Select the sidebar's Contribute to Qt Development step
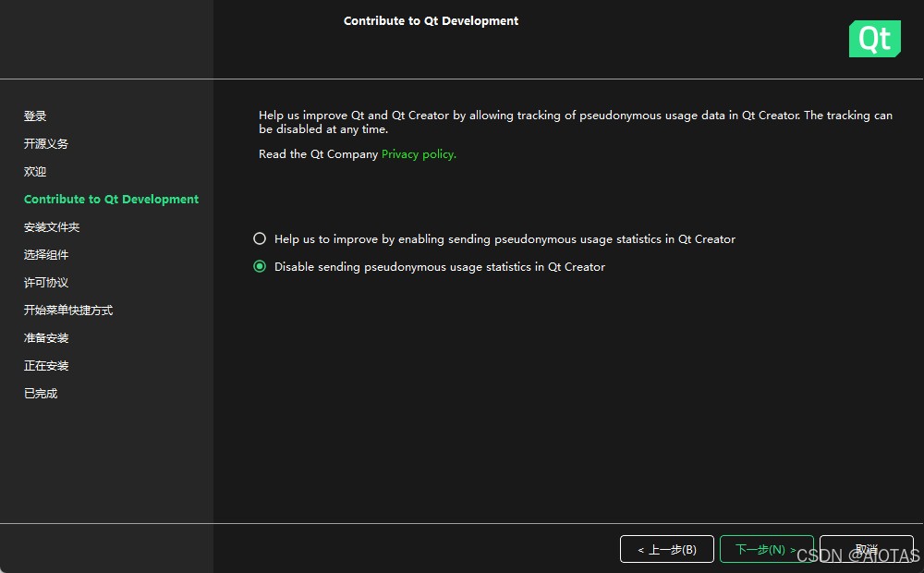Viewport: 924px width, 573px height. coord(111,200)
